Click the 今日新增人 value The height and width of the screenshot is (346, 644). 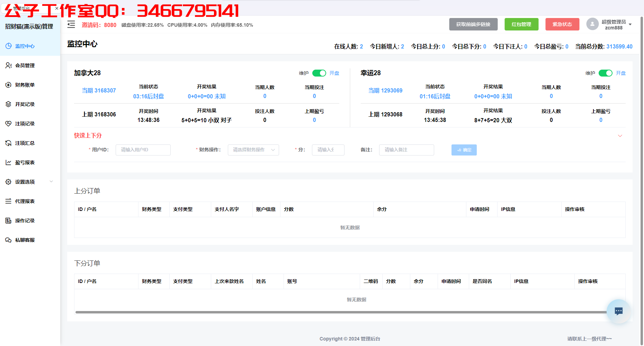403,46
